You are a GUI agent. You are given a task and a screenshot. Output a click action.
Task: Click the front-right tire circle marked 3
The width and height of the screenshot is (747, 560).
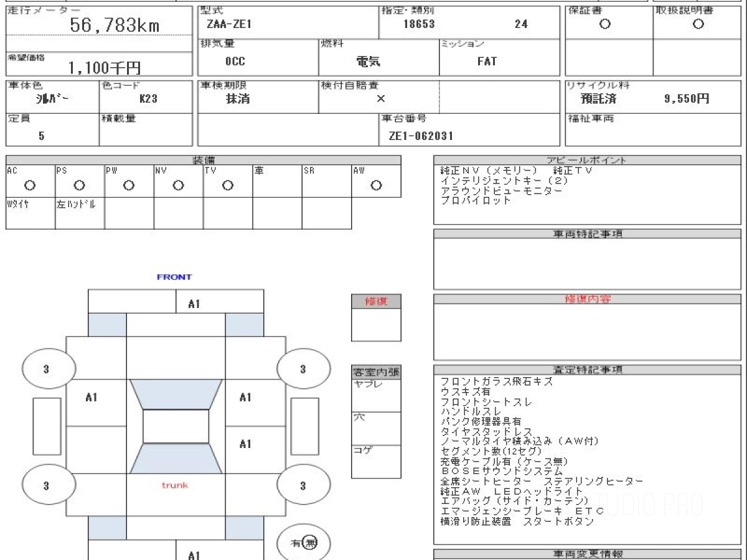[x=303, y=369]
